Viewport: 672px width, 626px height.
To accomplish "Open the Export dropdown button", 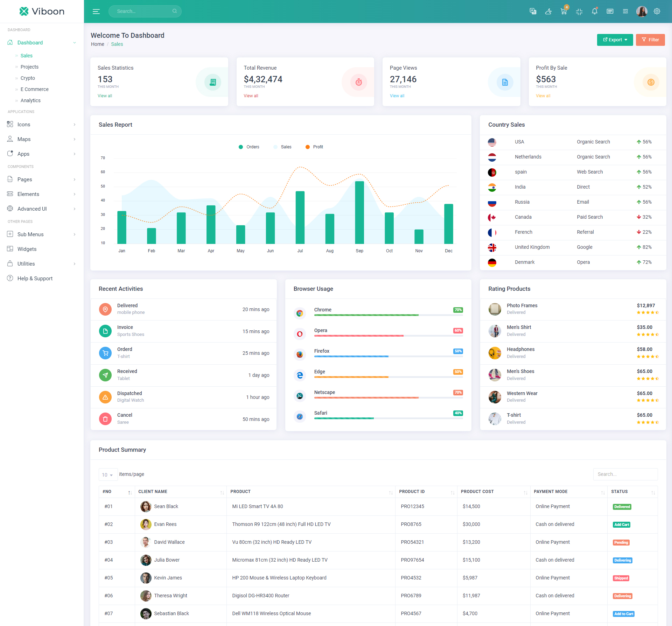I will [615, 40].
